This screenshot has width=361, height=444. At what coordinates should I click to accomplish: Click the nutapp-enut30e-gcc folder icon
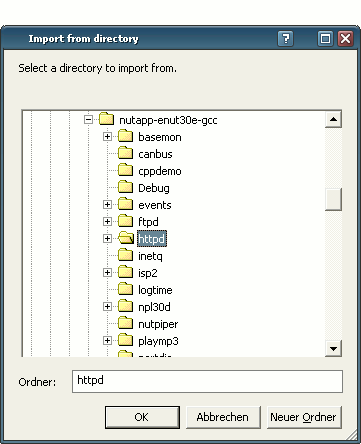point(107,119)
